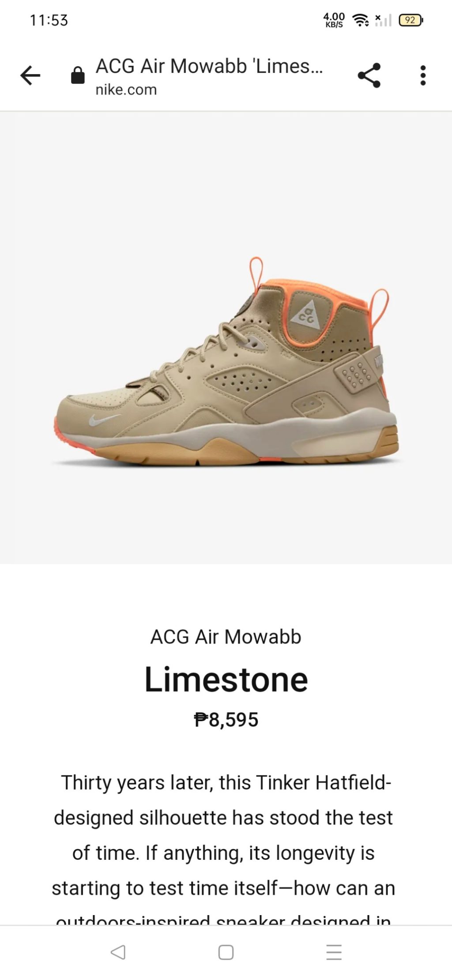Open the recent apps menu icon
This screenshot has width=452, height=980.
click(334, 952)
